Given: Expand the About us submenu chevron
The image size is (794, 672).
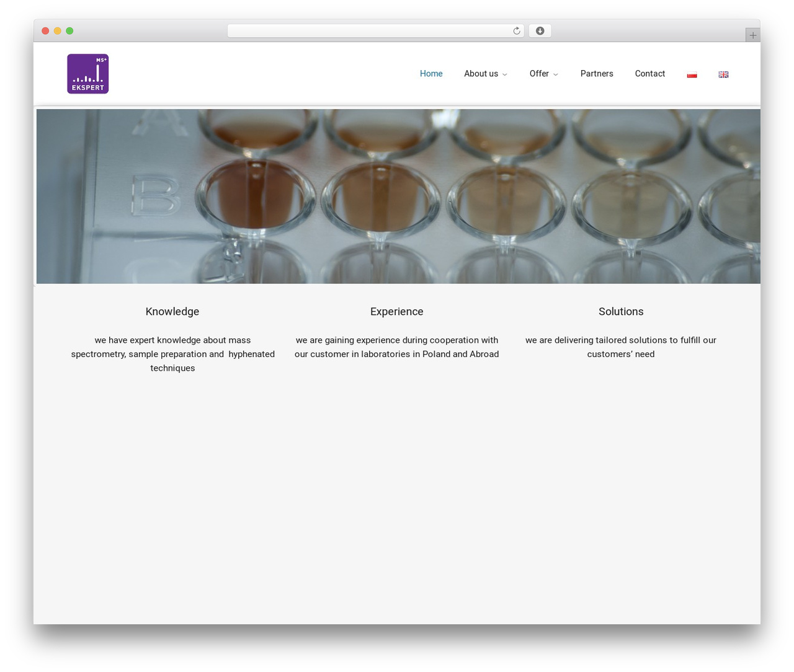Looking at the screenshot, I should click(x=504, y=74).
